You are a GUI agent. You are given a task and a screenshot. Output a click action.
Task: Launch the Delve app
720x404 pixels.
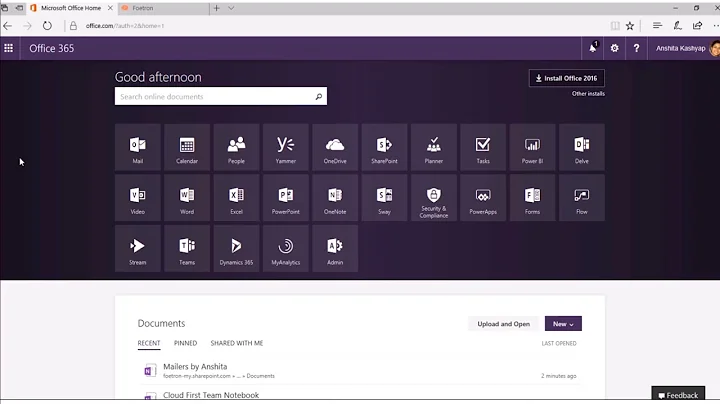click(582, 147)
